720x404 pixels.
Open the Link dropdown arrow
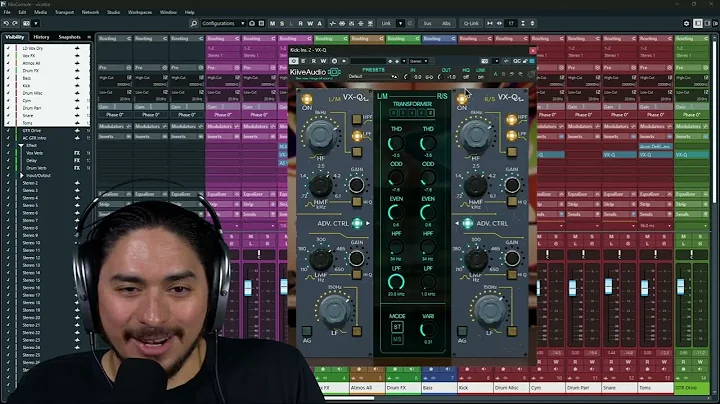[x=400, y=23]
